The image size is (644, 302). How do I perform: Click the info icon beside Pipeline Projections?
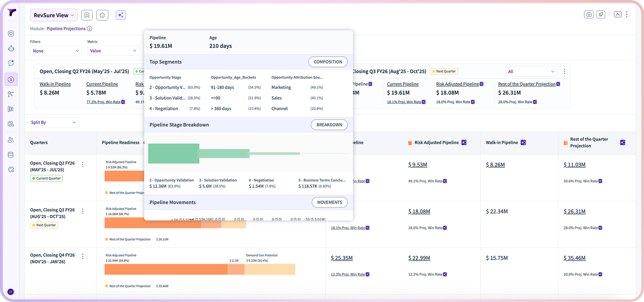(89, 28)
